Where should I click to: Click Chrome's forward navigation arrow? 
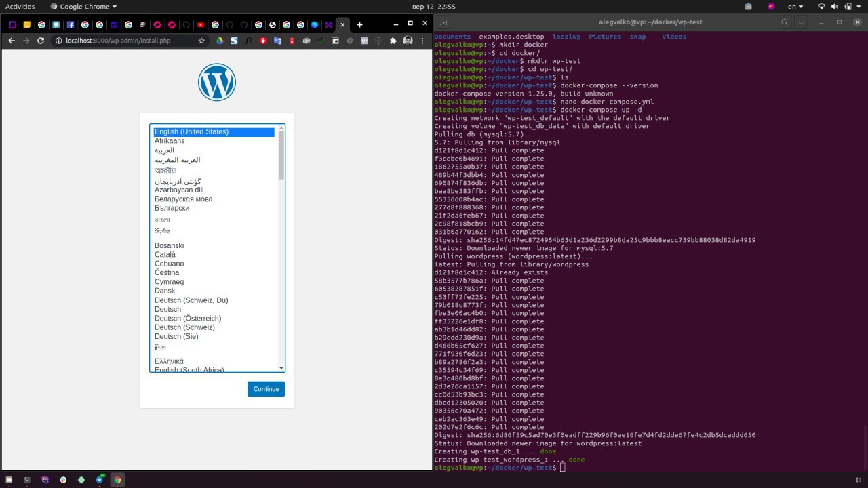click(26, 41)
